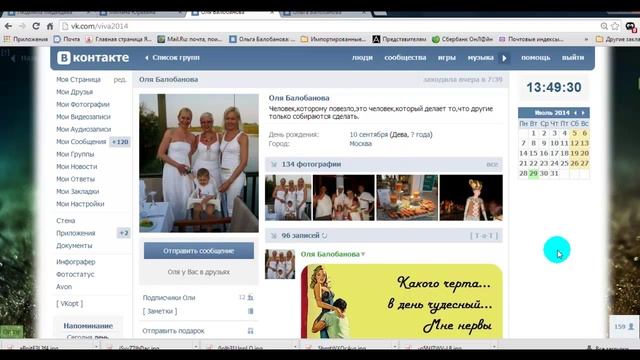Image resolution: width=640 pixels, height=360 pixels.
Task: Click the +120 messages counter
Action: click(x=120, y=142)
